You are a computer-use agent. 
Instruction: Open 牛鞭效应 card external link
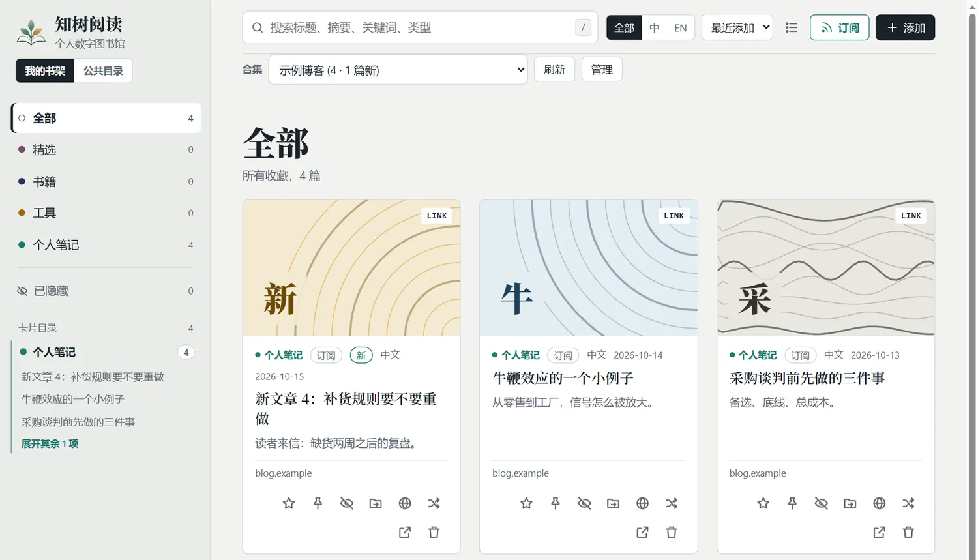pos(642,533)
